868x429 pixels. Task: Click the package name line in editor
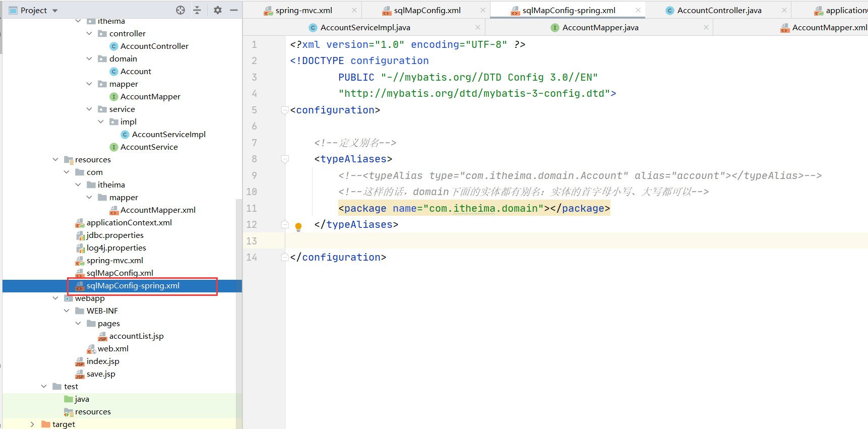(x=474, y=208)
